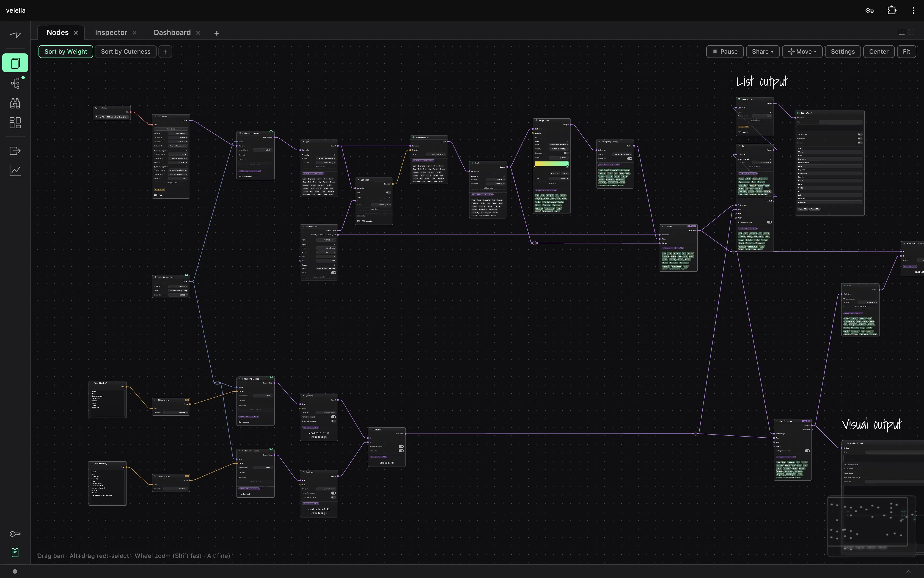This screenshot has height=578, width=924.
Task: Select the Sort by Weight graph
Action: coord(66,52)
